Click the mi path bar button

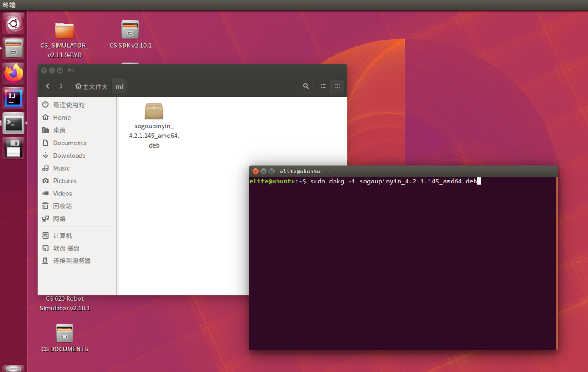coord(119,86)
